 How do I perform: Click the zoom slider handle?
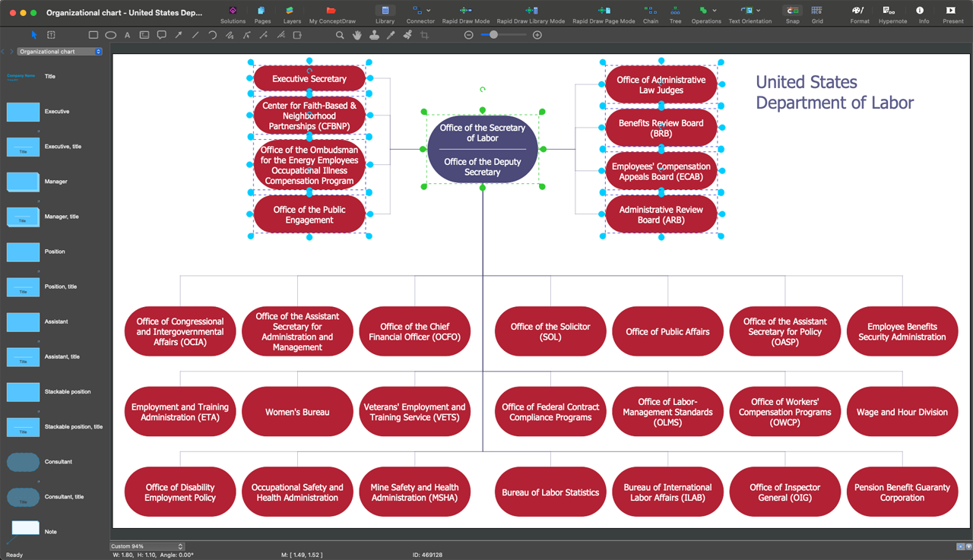tap(494, 35)
